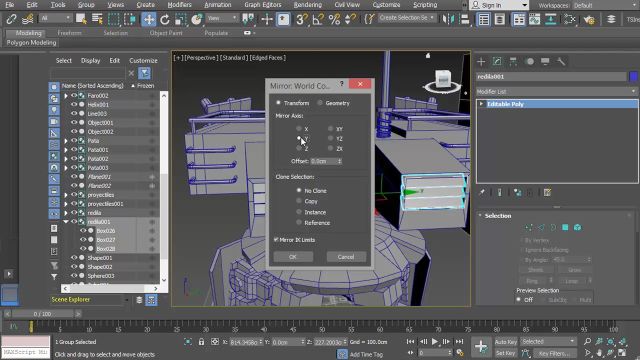Image resolution: width=640 pixels, height=360 pixels.
Task: Open the Modifier List dropdown
Action: coord(557,91)
